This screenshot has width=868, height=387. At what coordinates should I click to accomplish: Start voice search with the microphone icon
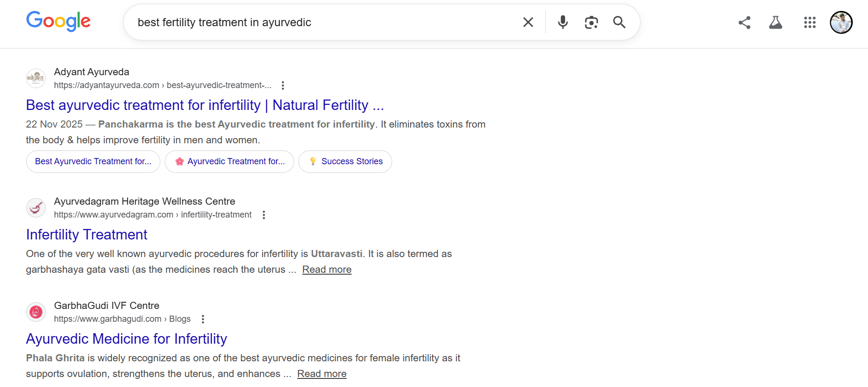[x=562, y=22]
